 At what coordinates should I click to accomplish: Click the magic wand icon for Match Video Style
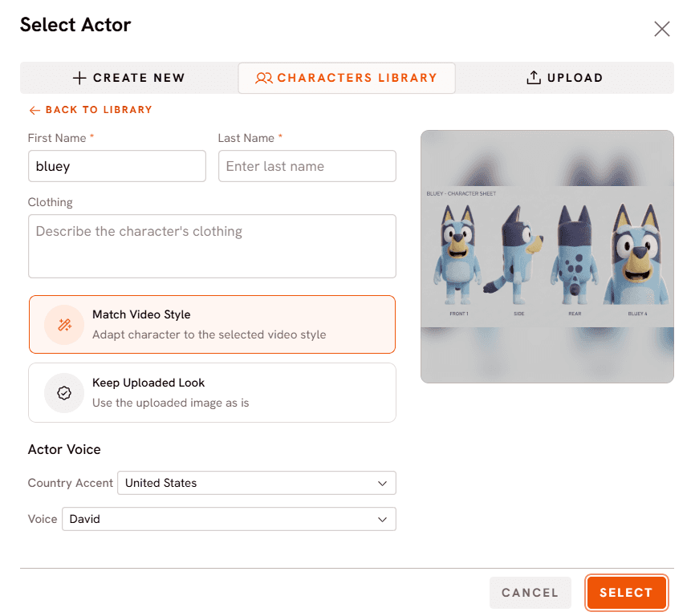[64, 325]
